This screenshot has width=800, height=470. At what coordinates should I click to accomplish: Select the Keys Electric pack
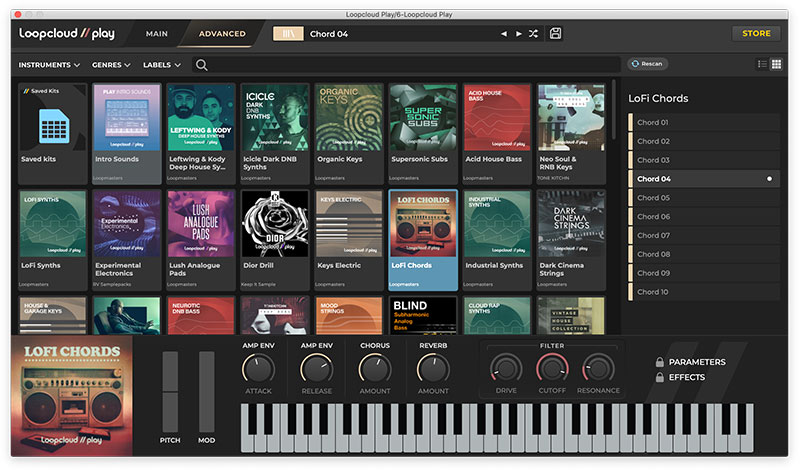[x=349, y=240]
